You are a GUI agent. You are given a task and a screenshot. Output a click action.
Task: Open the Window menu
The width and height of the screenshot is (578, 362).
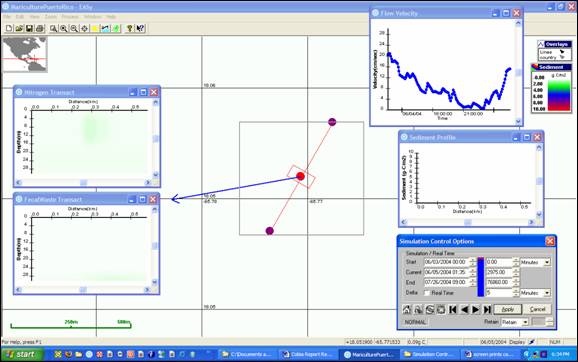click(x=93, y=17)
